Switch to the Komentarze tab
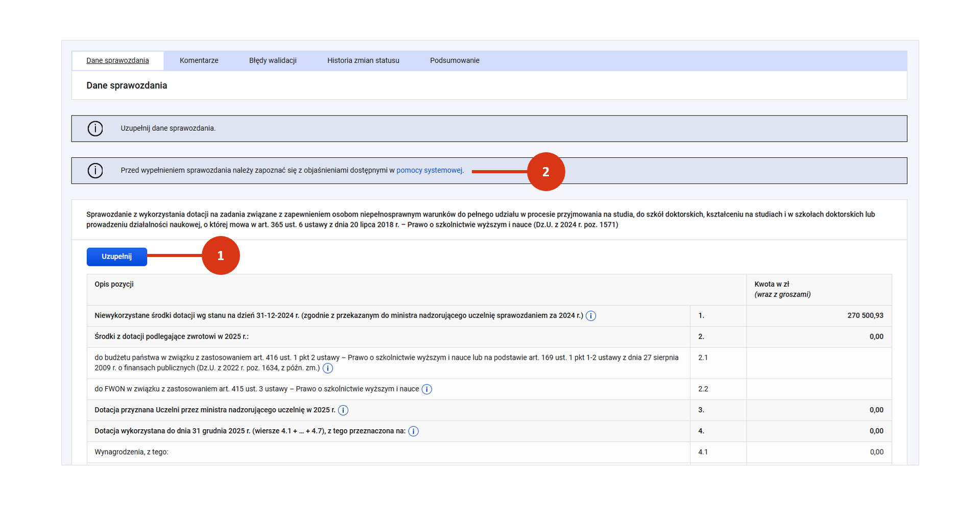980x515 pixels. click(x=199, y=60)
